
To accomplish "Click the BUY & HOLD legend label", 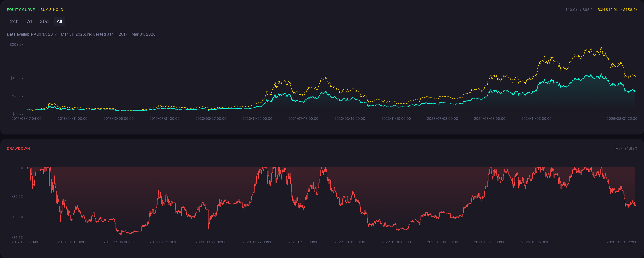I will coord(52,10).
